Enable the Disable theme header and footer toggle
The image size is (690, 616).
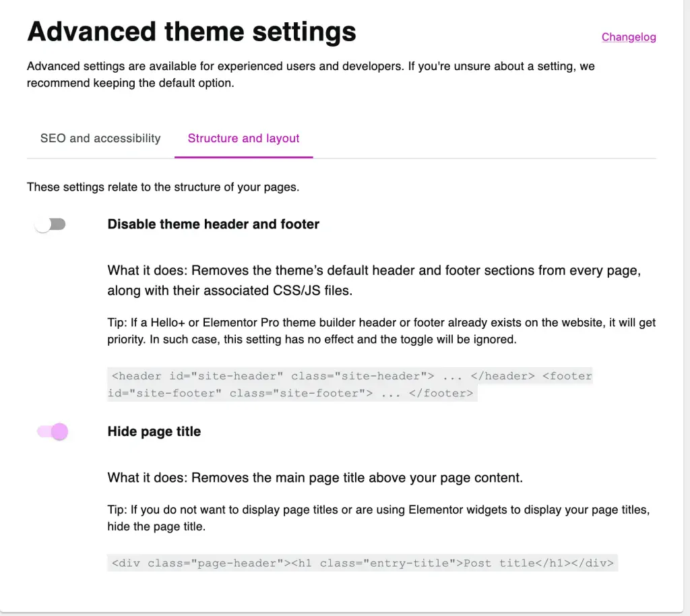(x=50, y=224)
